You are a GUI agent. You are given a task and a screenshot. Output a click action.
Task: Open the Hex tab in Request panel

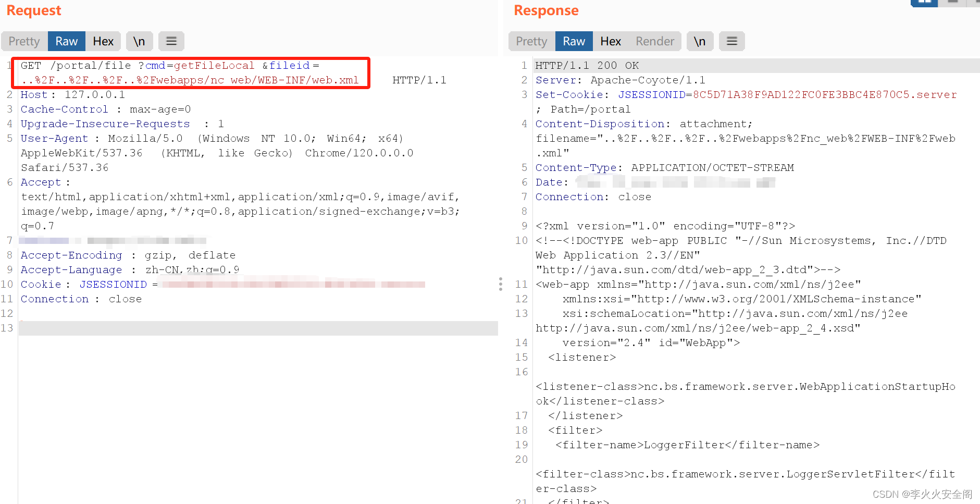(103, 41)
